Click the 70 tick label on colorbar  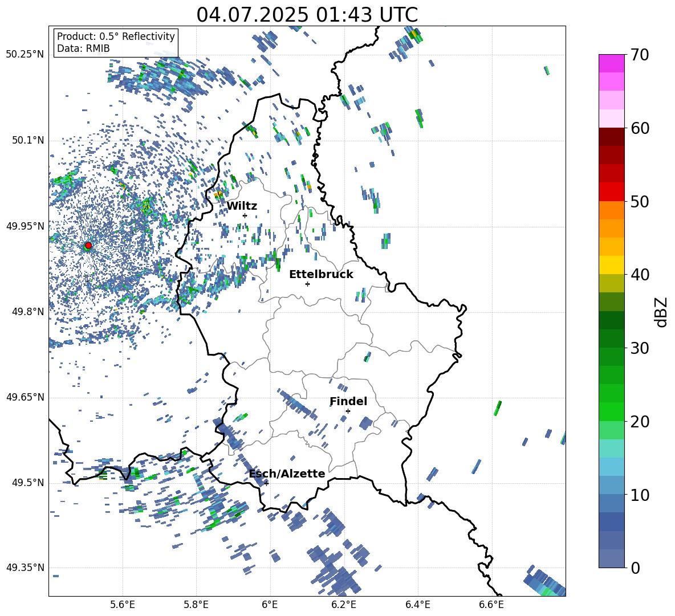click(x=639, y=55)
